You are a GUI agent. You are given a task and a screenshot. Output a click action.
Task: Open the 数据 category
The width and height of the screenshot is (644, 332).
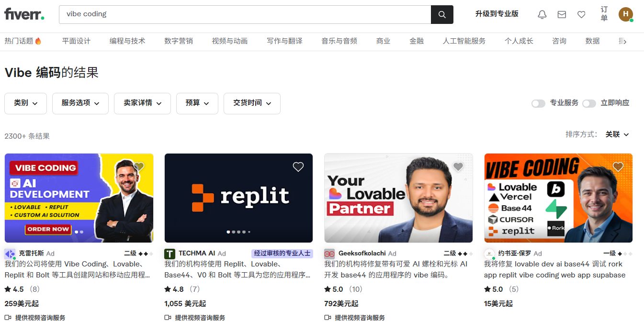click(592, 41)
